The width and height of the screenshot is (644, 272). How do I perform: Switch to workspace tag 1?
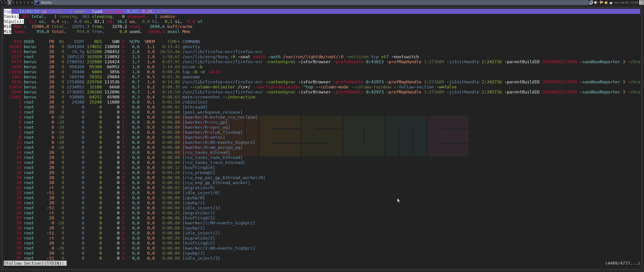click(x=2, y=3)
